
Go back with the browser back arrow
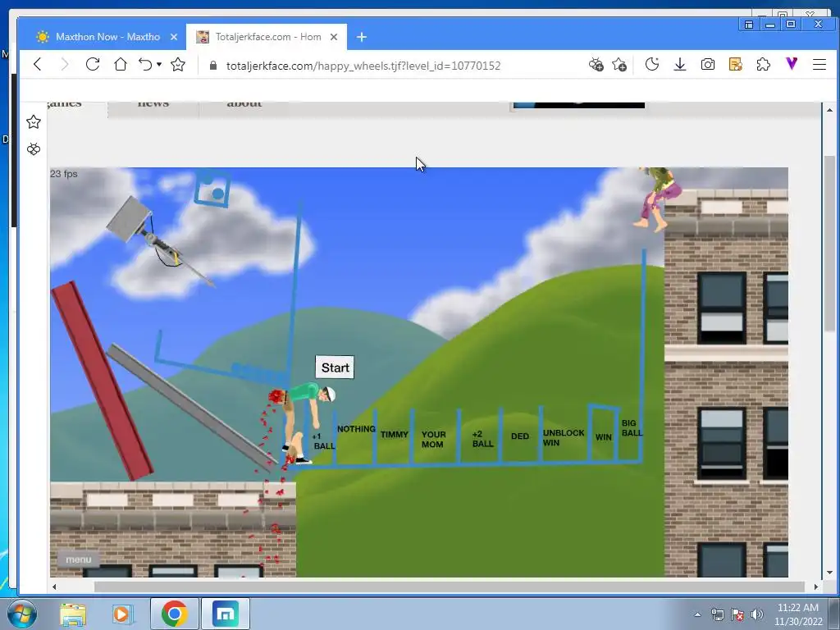tap(37, 65)
